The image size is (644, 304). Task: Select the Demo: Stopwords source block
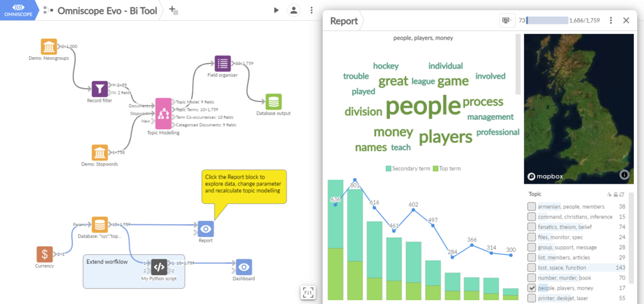pos(100,152)
